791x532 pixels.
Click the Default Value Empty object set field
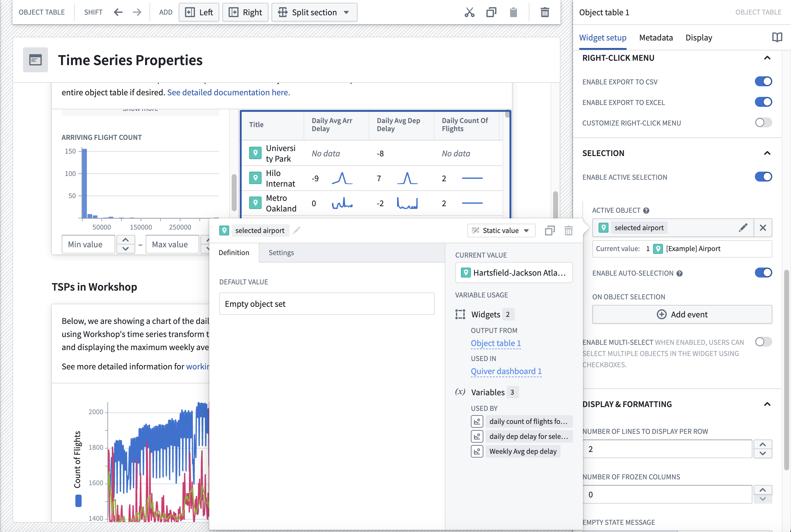point(327,304)
